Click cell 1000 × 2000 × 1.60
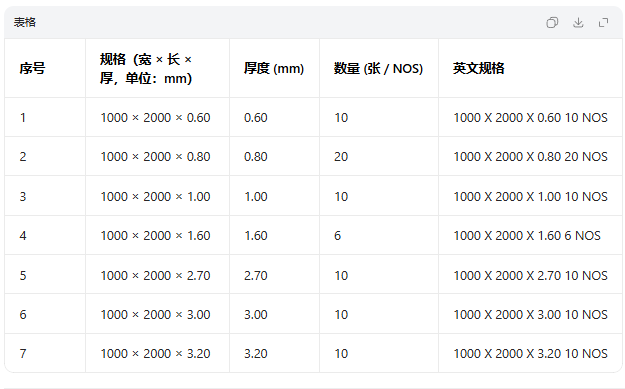The image size is (625, 389). tap(155, 236)
